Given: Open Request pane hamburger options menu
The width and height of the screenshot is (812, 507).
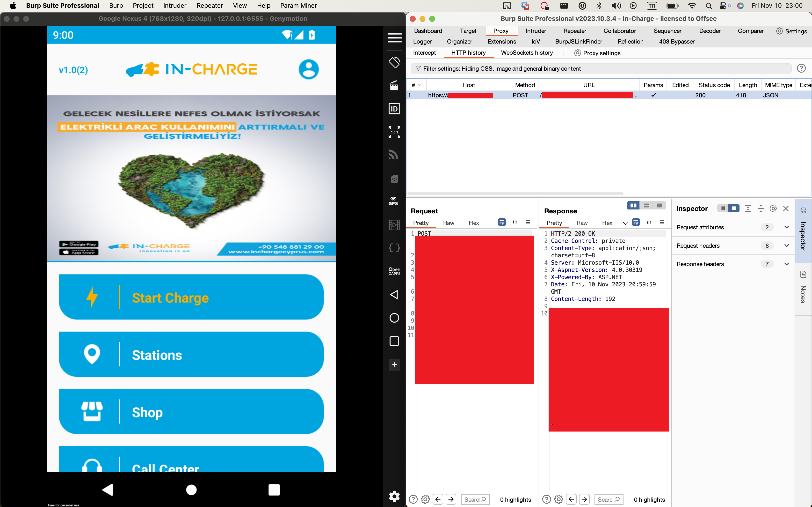Looking at the screenshot, I should [528, 222].
